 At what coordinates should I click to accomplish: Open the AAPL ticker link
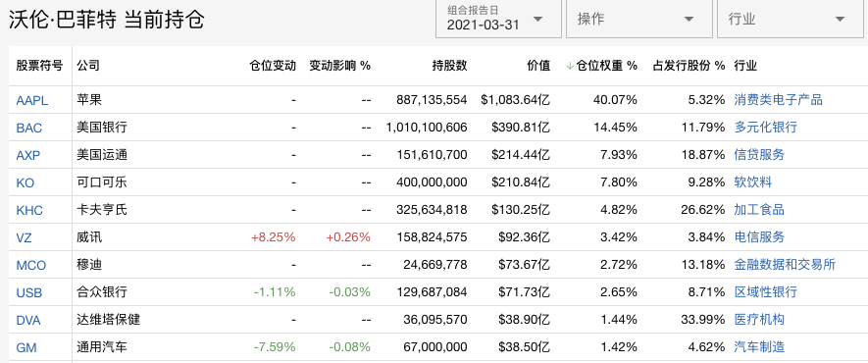pyautogui.click(x=32, y=100)
